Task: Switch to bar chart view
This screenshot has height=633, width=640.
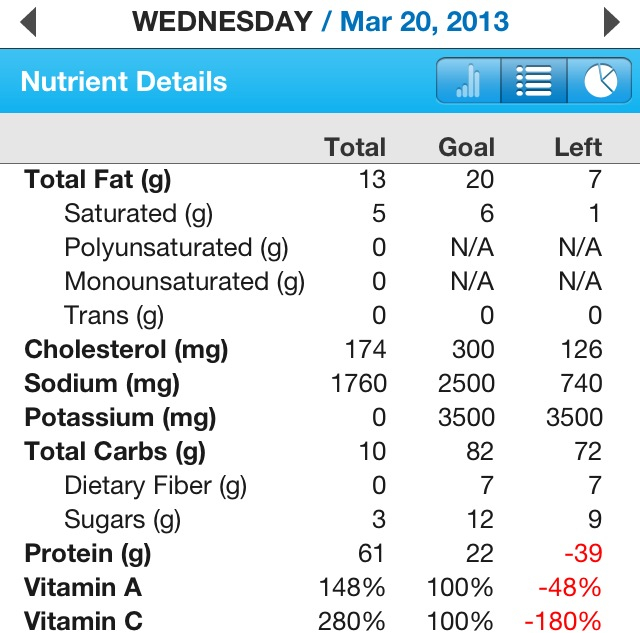Action: (x=469, y=80)
